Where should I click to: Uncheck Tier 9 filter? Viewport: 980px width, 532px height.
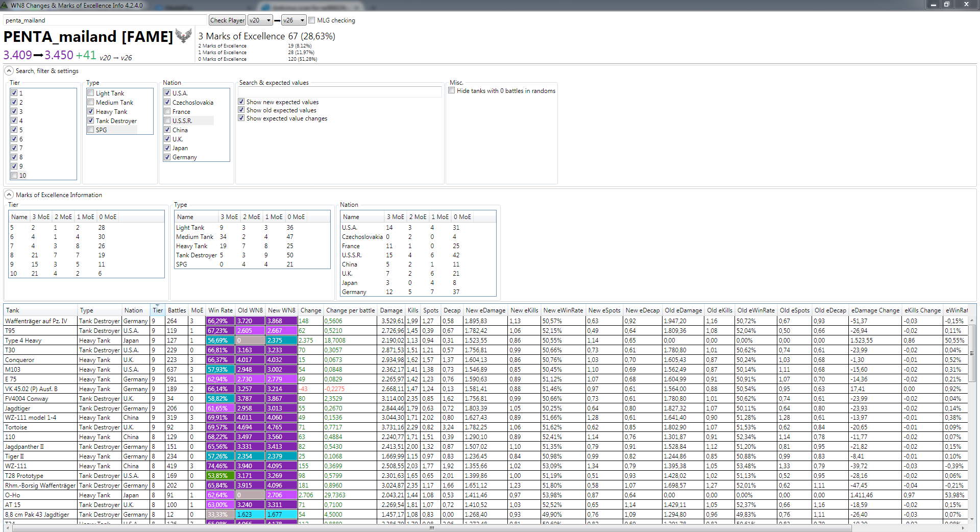[14, 166]
